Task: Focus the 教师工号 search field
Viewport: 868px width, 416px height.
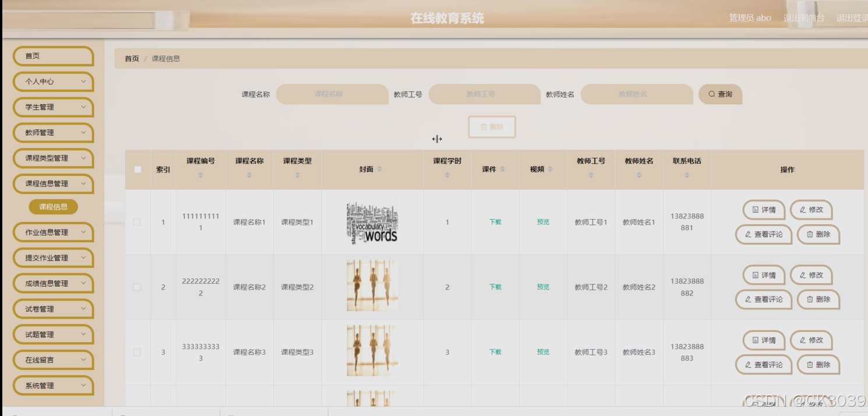Action: click(484, 94)
